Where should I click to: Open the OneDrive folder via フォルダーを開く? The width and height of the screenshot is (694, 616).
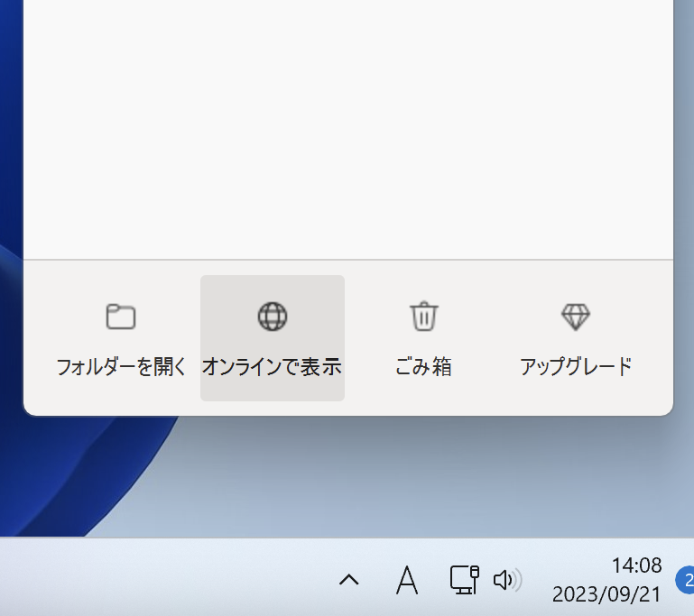coord(121,338)
